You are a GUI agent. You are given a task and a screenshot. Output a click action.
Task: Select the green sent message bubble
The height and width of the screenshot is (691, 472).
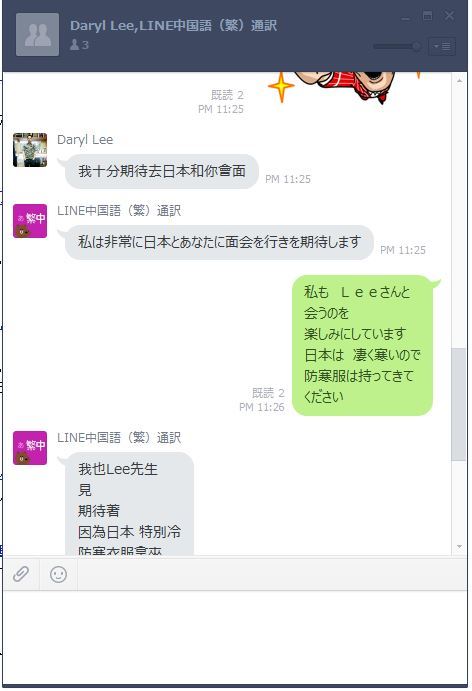point(363,345)
